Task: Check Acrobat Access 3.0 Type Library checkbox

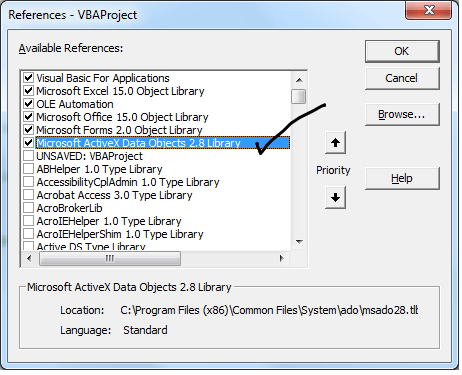Action: (28, 195)
